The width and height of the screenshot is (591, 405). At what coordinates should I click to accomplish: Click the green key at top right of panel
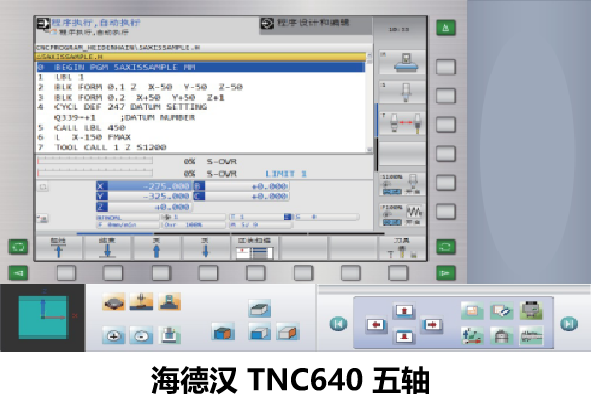click(446, 28)
